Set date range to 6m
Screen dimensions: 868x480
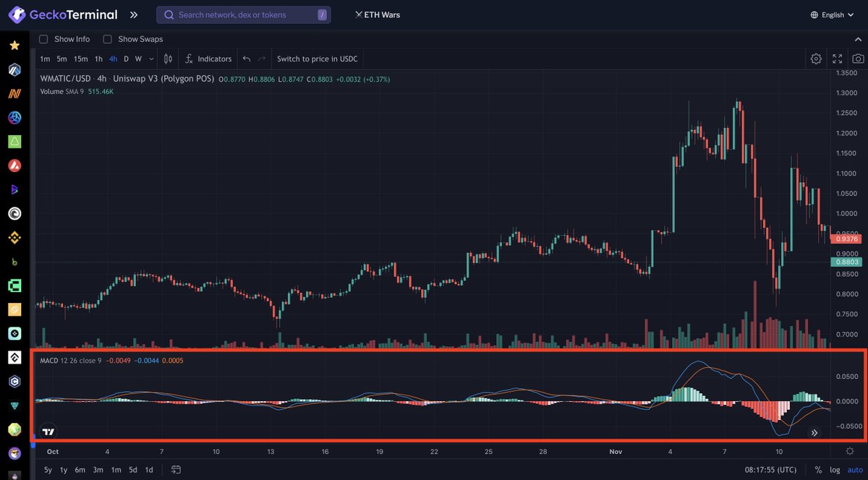tap(80, 470)
